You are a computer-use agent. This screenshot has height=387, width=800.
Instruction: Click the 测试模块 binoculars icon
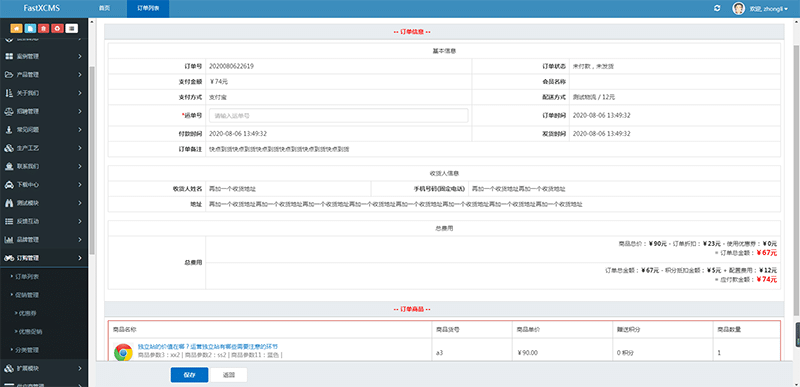9,203
